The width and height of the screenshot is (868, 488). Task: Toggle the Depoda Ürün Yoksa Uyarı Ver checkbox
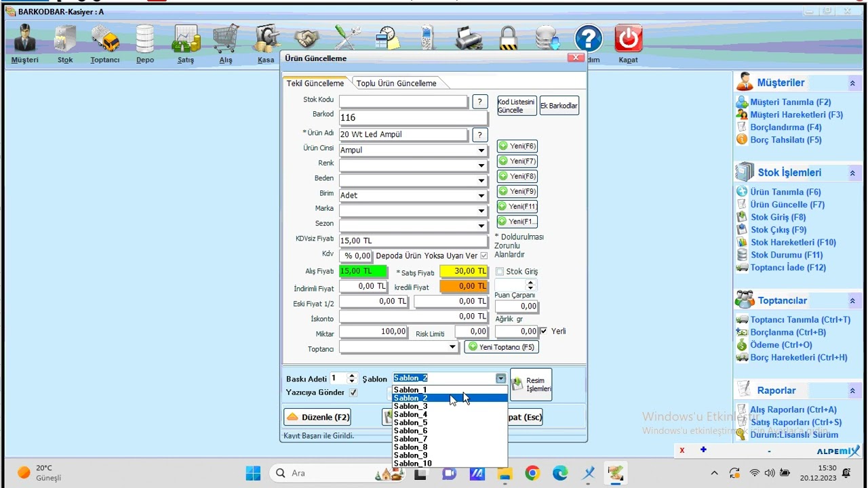point(484,256)
